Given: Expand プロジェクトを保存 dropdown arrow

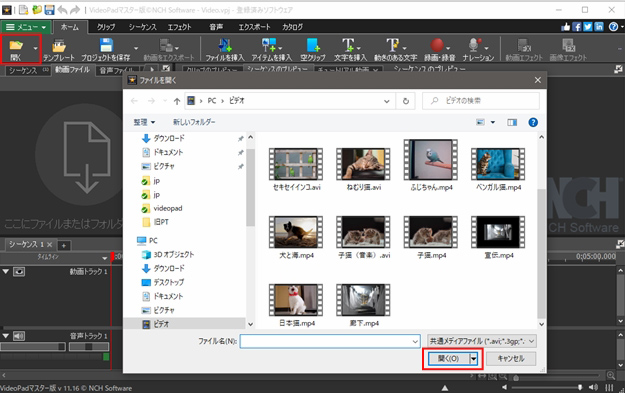Looking at the screenshot, I should pos(136,49).
